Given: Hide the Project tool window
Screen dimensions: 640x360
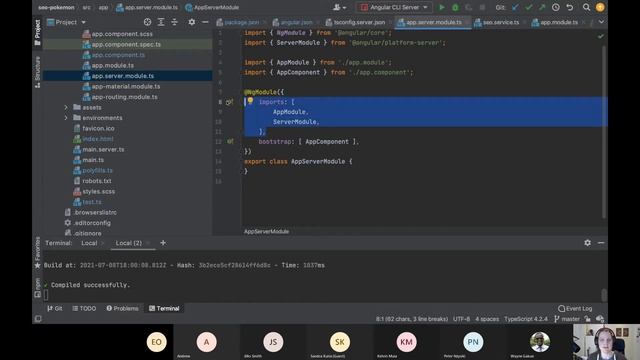Looking at the screenshot, I should click(205, 22).
